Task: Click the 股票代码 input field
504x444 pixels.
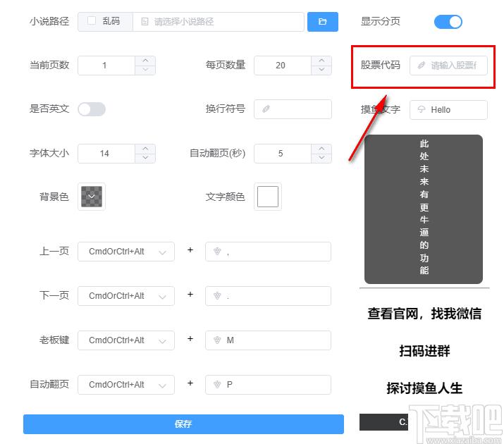Action: click(x=448, y=66)
